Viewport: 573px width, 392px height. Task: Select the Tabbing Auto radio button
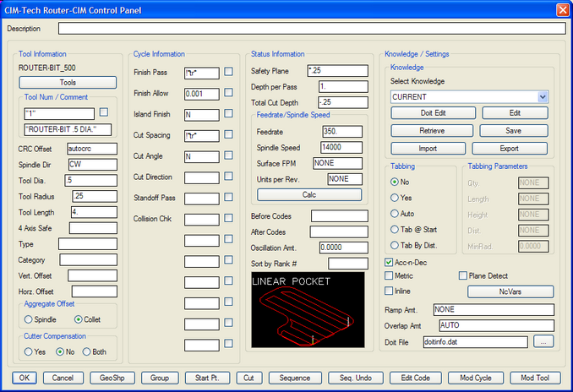tap(395, 214)
